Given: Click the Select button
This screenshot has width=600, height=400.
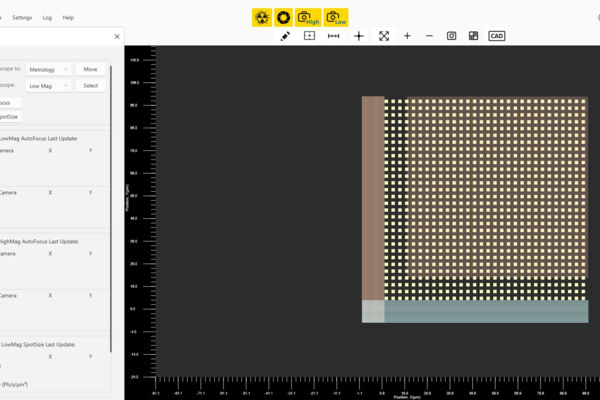Looking at the screenshot, I should click(91, 86).
